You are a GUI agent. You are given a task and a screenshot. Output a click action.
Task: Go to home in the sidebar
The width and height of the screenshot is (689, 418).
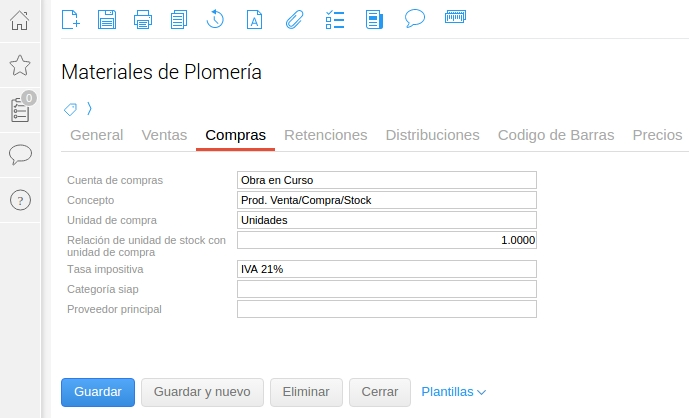click(x=20, y=20)
